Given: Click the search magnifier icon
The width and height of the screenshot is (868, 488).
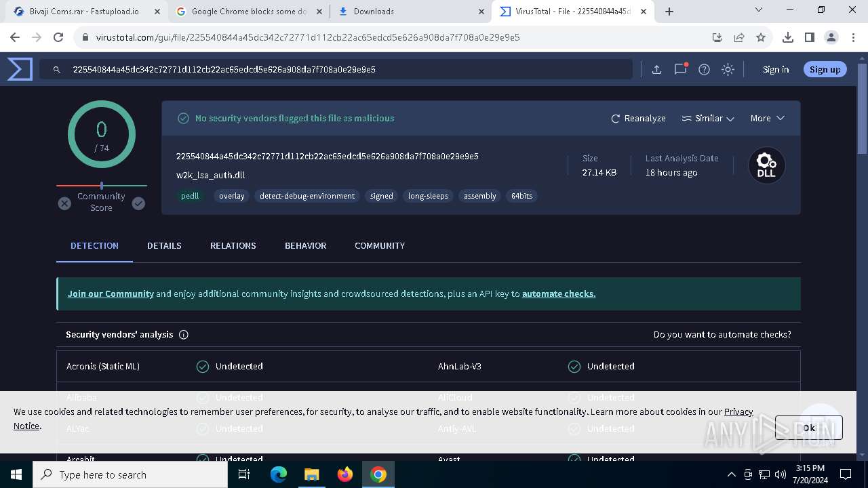Looking at the screenshot, I should [x=57, y=69].
